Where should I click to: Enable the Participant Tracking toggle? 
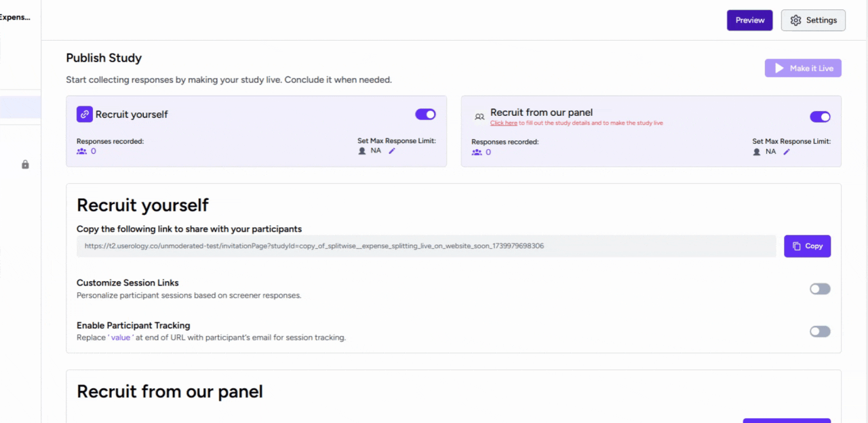820,331
